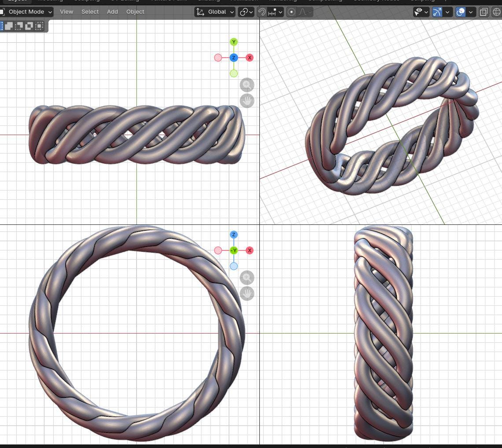
Task: Expand the gizmo options arrow
Action: pos(447,12)
